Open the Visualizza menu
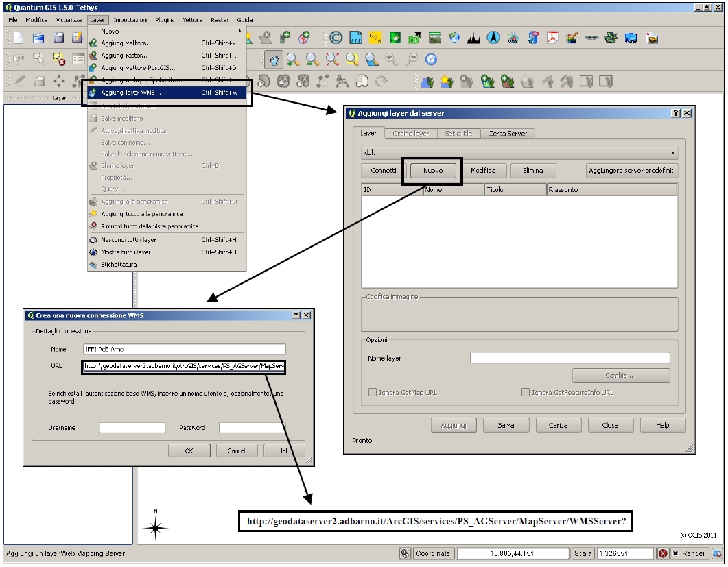This screenshot has width=728, height=567. (x=69, y=19)
